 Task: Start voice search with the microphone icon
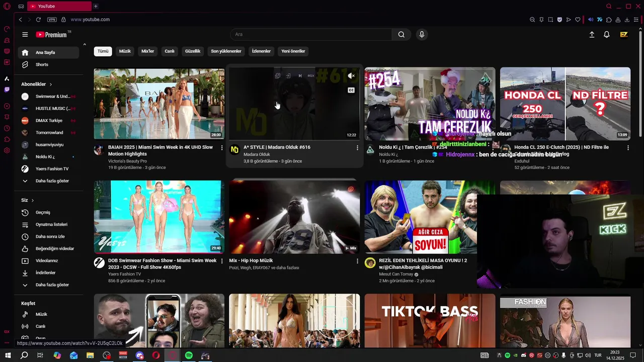pyautogui.click(x=422, y=35)
